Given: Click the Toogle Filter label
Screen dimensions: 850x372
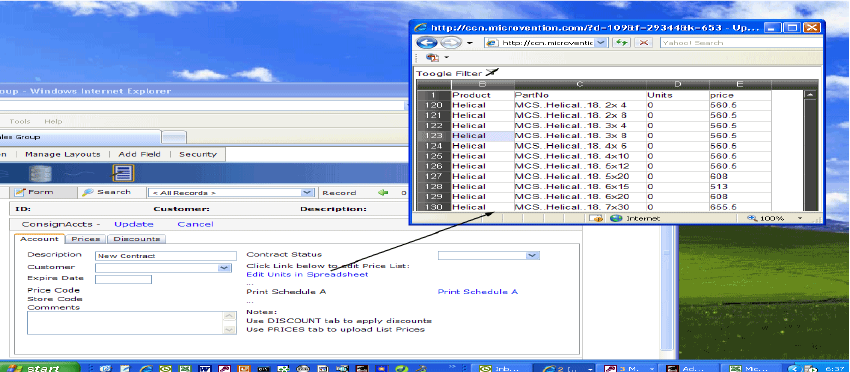Looking at the screenshot, I should (x=449, y=73).
